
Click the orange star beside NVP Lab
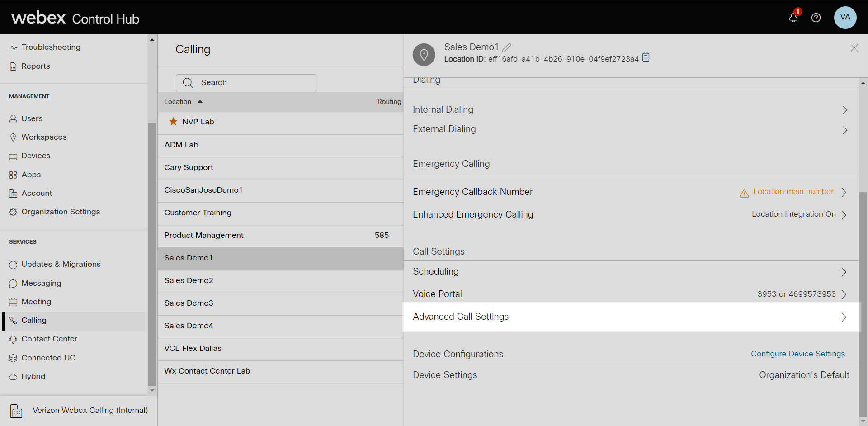click(173, 122)
